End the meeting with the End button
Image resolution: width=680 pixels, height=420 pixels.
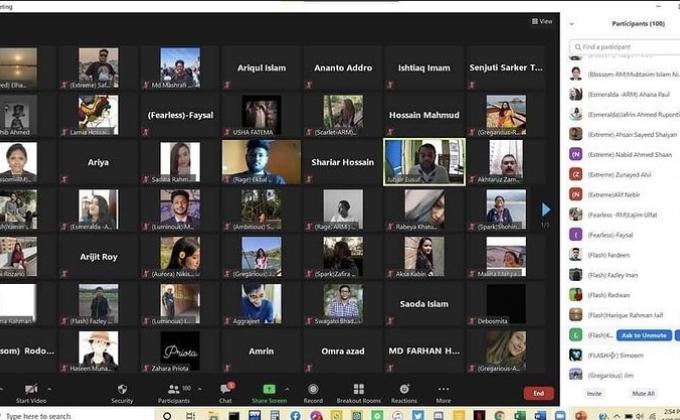[538, 393]
